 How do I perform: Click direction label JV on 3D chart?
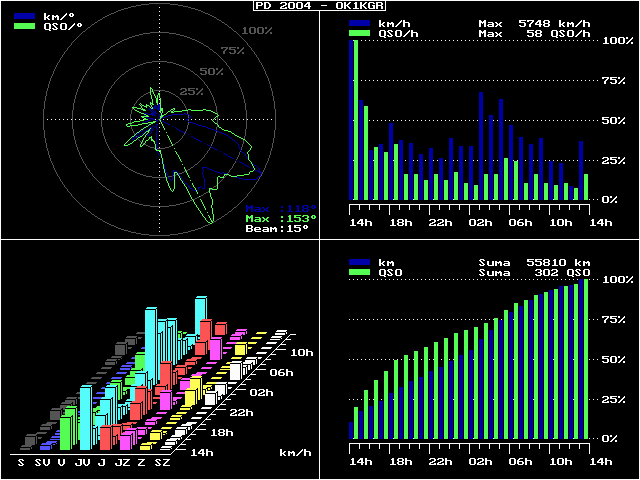click(x=82, y=463)
